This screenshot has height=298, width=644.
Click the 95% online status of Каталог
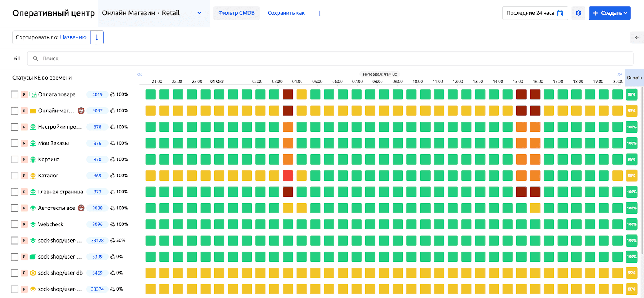pyautogui.click(x=631, y=176)
